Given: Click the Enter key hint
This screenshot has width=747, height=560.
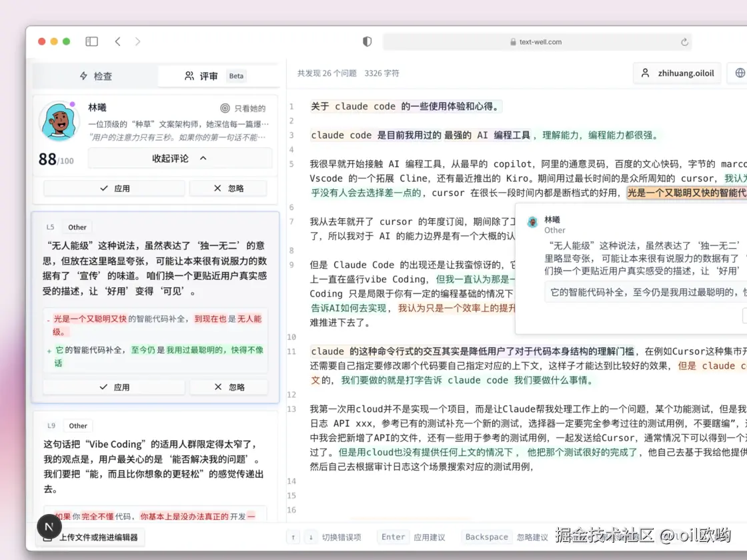Looking at the screenshot, I should click(393, 537).
